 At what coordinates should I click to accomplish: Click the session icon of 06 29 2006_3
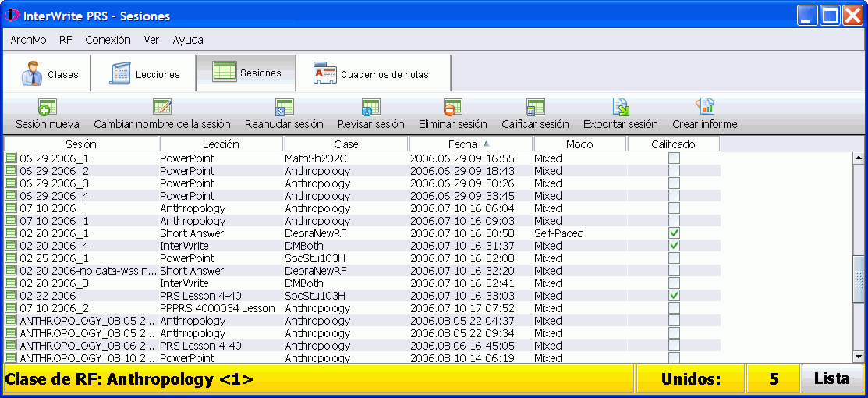click(x=10, y=183)
